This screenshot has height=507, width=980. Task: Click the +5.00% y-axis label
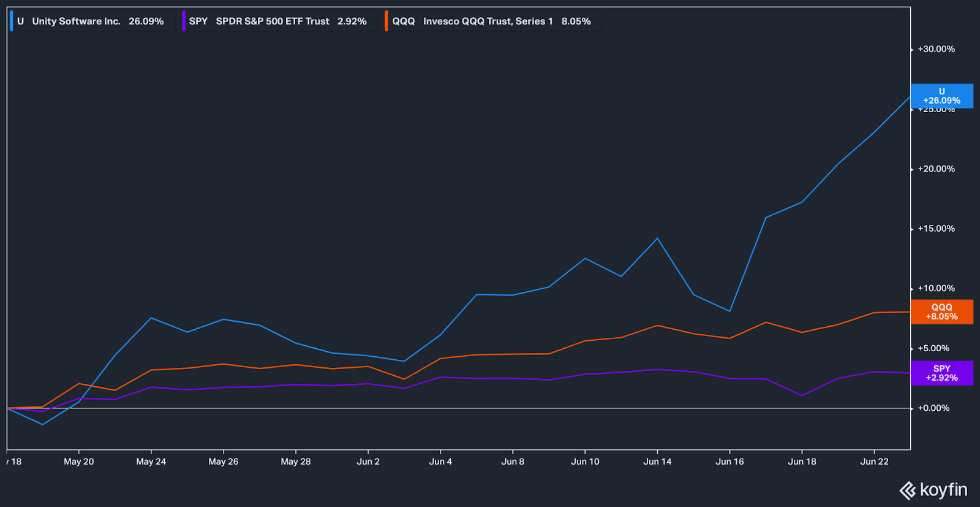933,348
